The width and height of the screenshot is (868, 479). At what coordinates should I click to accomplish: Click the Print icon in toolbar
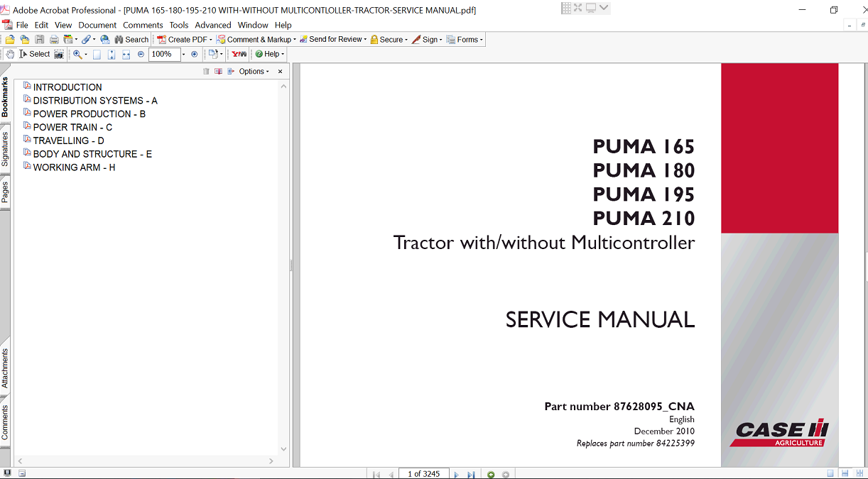[x=54, y=40]
